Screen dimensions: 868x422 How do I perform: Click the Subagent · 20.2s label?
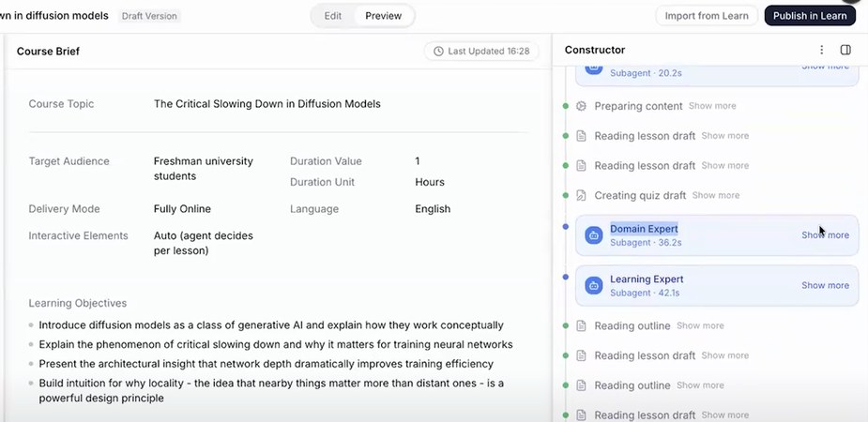(x=646, y=72)
